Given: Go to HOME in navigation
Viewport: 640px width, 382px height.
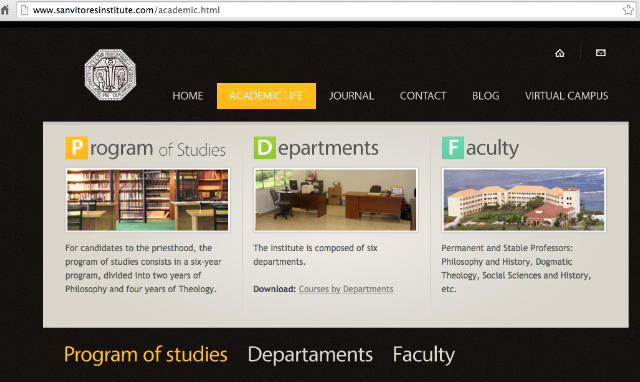Looking at the screenshot, I should 188,96.
